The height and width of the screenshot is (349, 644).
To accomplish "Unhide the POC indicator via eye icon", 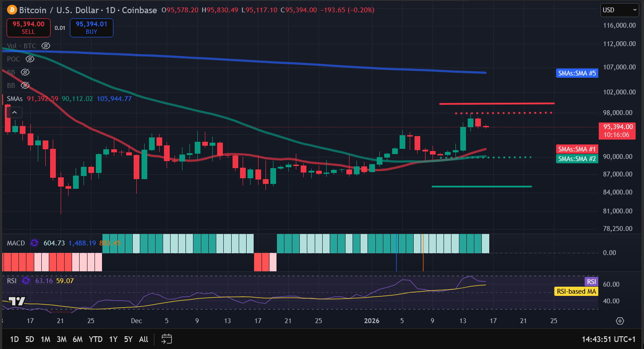I will point(30,59).
